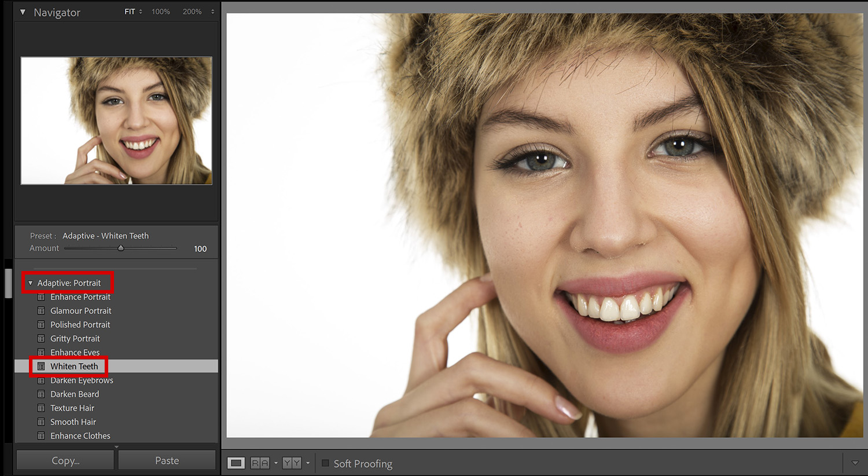Click the Amount slider handle
The image size is (868, 476).
(121, 248)
